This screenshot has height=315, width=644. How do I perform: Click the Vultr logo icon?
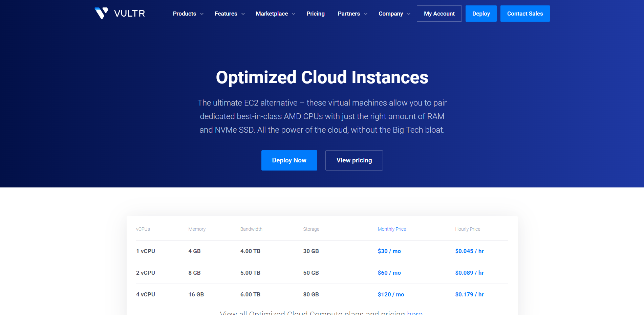coord(101,14)
